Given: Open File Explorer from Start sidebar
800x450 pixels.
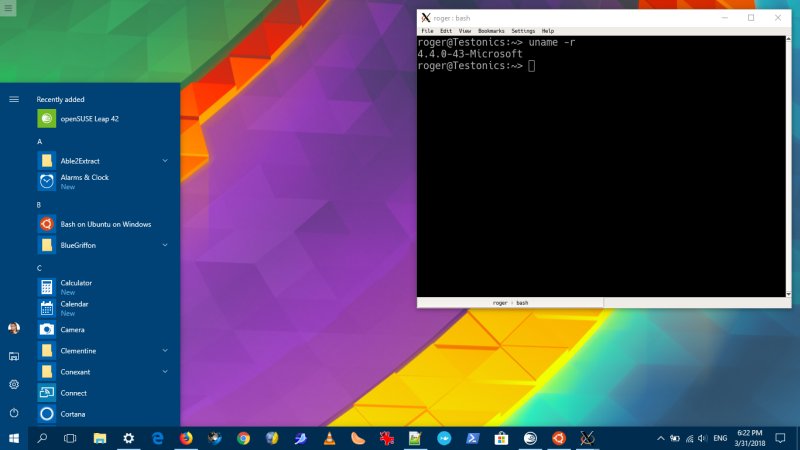Looking at the screenshot, I should pyautogui.click(x=14, y=356).
